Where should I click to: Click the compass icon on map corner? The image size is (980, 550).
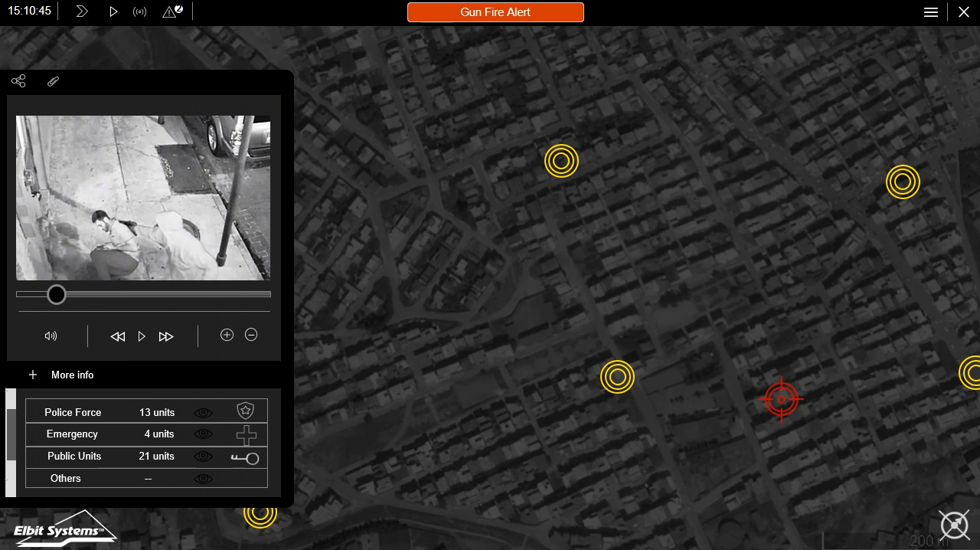(954, 525)
